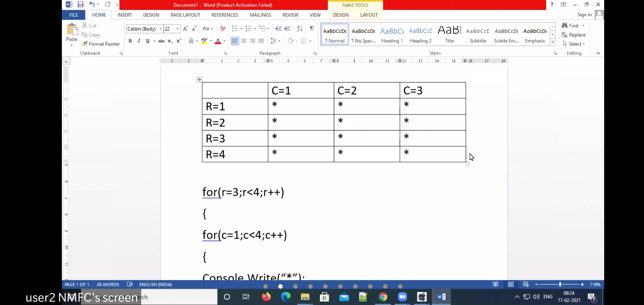Click the Bullets list icon
Screen dimensions: 644x305
click(x=234, y=29)
